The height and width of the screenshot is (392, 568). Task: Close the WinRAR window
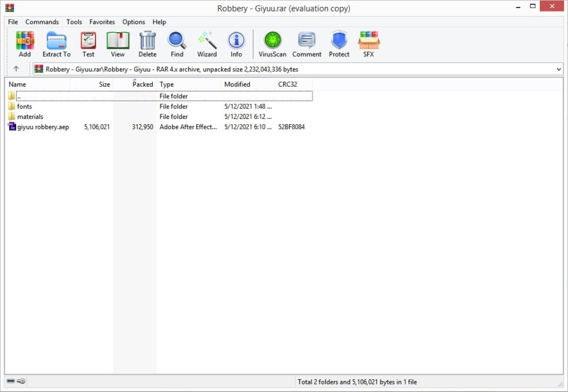(552, 6)
